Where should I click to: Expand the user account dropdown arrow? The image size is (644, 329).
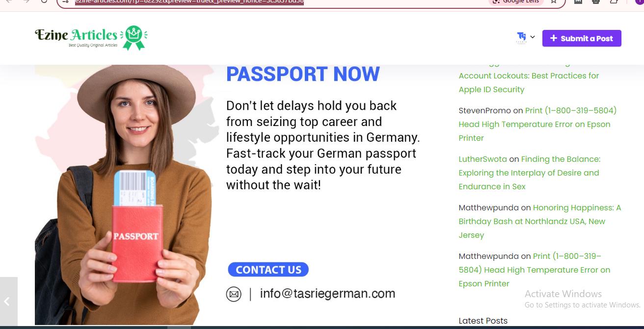(x=533, y=37)
